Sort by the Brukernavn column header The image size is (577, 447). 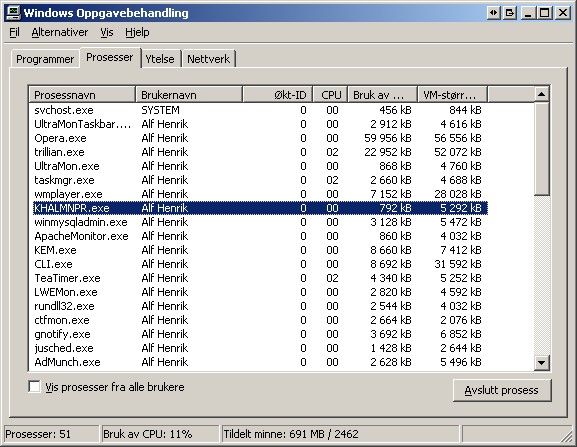click(x=189, y=95)
